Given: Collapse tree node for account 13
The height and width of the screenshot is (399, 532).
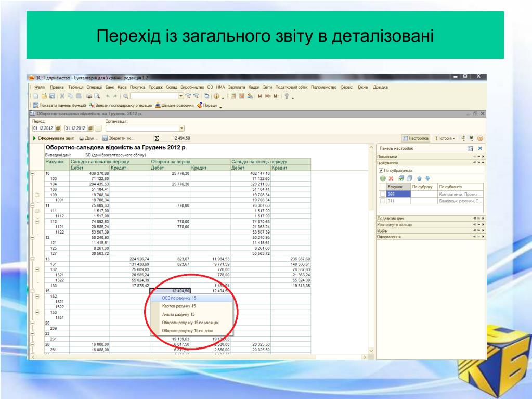Looking at the screenshot, I should [33, 259].
